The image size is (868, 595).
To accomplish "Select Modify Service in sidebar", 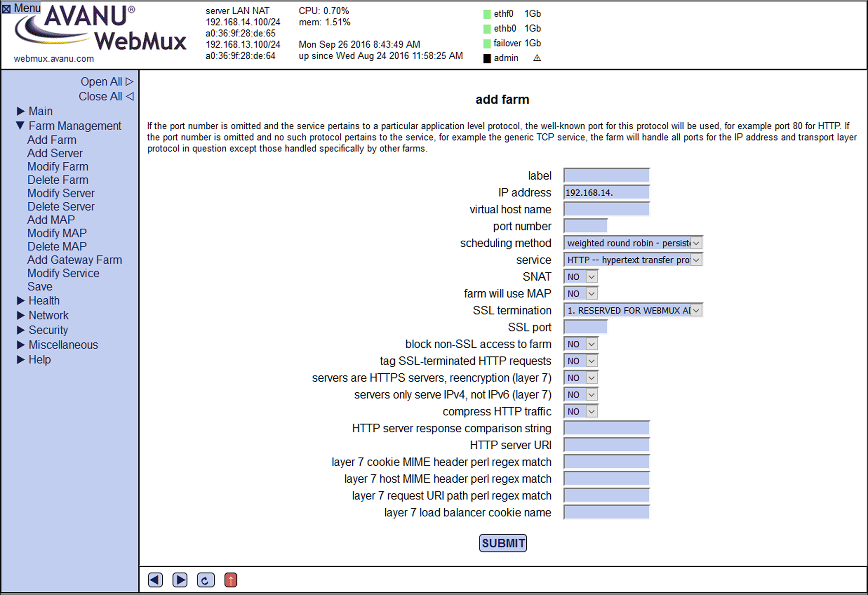I will tap(63, 273).
